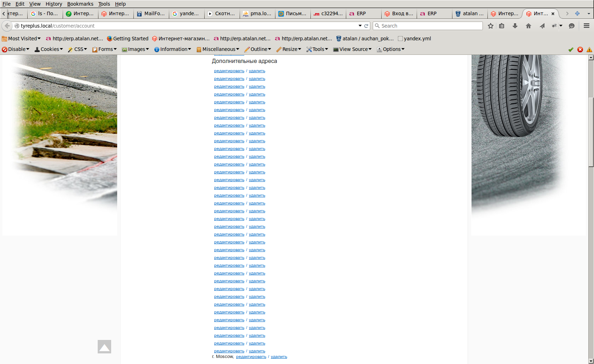Image resolution: width=594 pixels, height=364 pixels.
Task: Switch to the pma.lo... tab
Action: pyautogui.click(x=258, y=14)
